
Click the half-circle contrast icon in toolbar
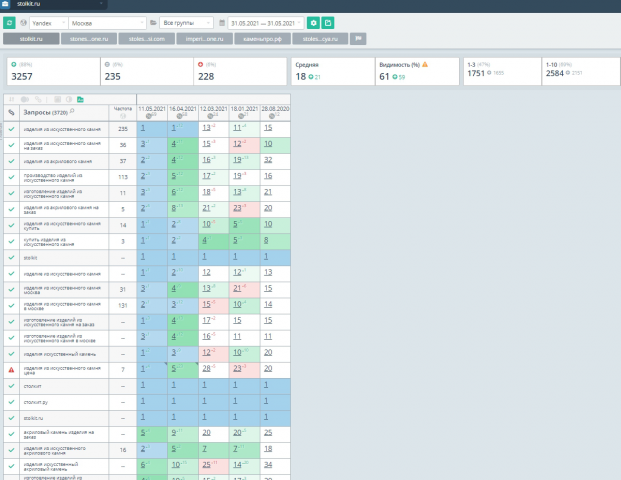69,99
